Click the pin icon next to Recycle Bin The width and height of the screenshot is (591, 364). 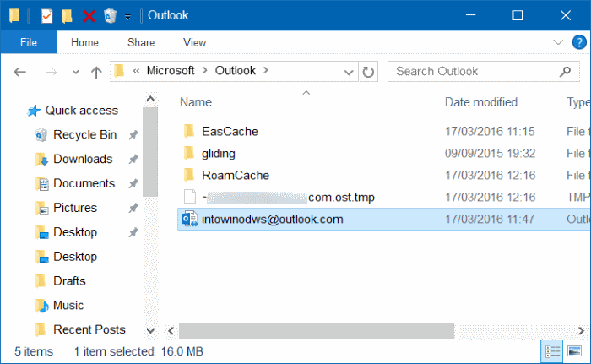point(133,135)
